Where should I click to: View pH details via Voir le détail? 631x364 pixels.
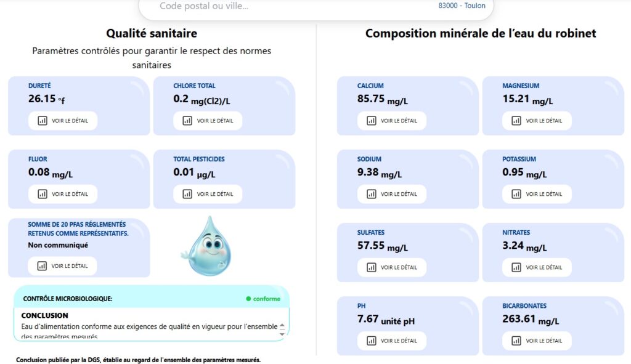392,341
